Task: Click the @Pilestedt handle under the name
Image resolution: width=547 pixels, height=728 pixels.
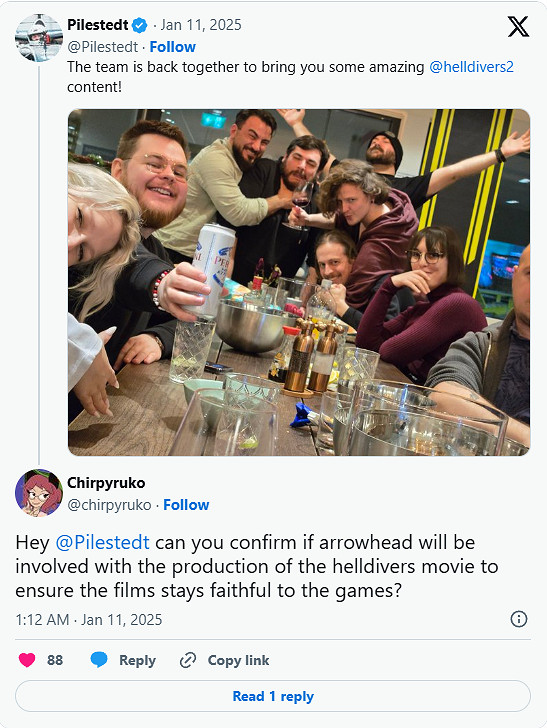Action: point(103,47)
